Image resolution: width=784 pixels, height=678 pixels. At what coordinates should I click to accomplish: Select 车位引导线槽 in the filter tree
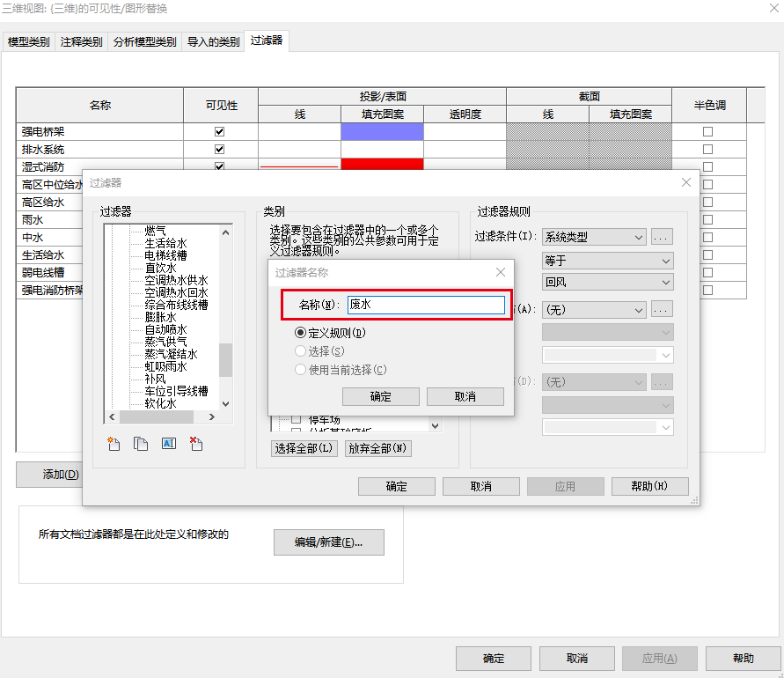[176, 391]
